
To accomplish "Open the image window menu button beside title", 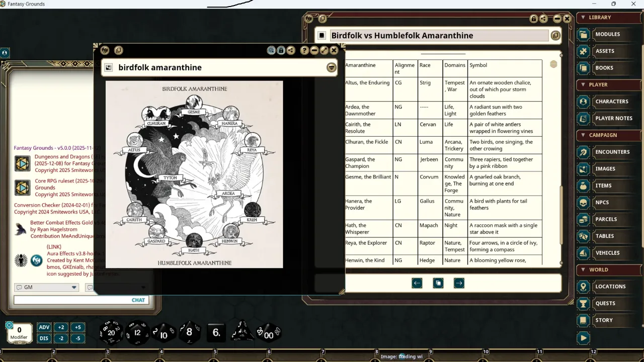I will 331,67.
